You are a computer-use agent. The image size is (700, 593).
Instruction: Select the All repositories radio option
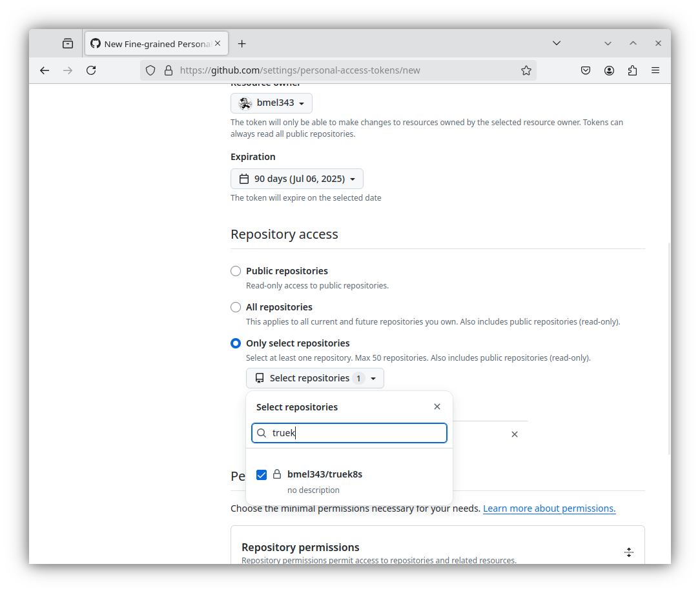[236, 307]
